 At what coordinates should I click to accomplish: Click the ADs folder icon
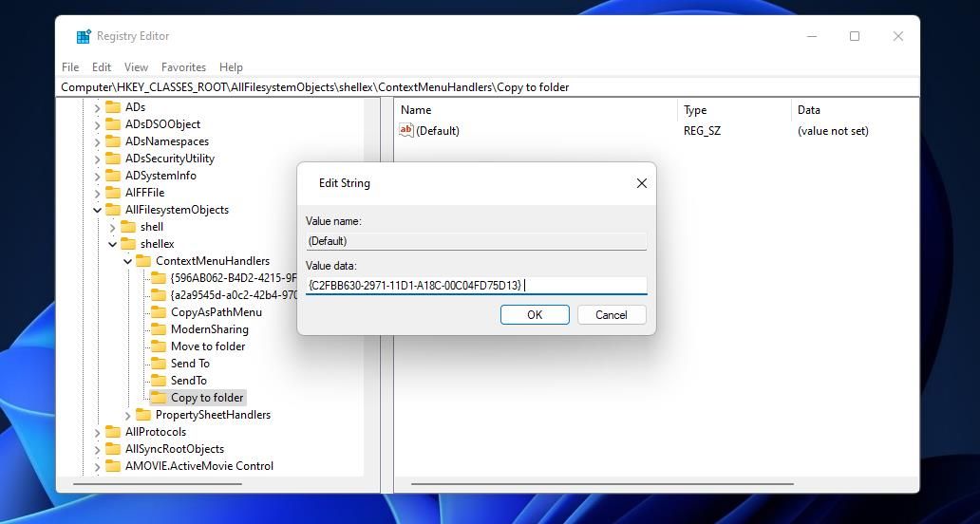113,107
